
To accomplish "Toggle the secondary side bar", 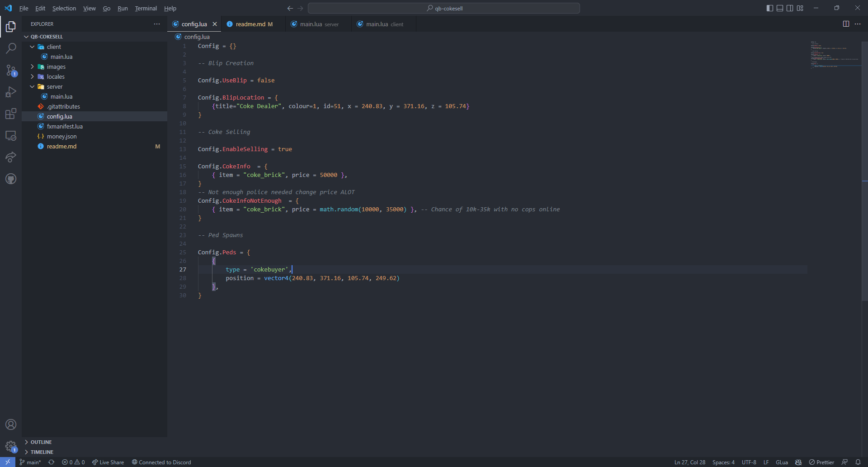I will [789, 8].
